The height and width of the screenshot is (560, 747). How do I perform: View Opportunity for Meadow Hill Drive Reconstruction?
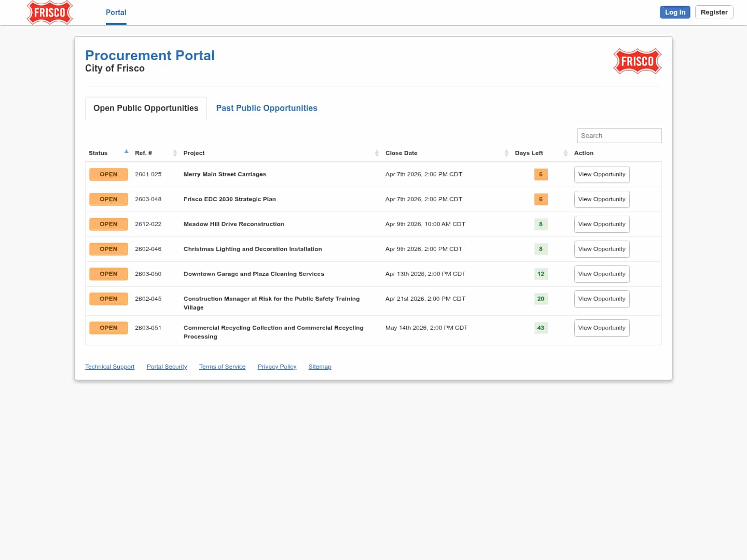coord(601,224)
